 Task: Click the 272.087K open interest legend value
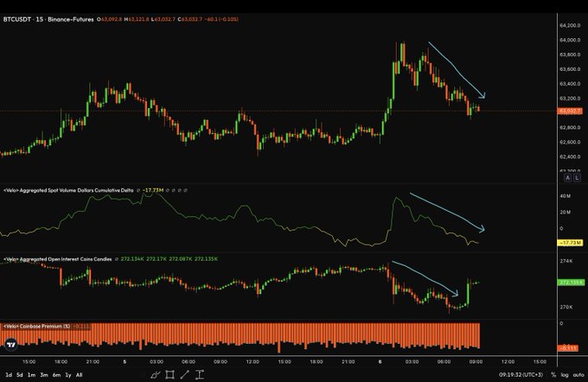point(181,259)
